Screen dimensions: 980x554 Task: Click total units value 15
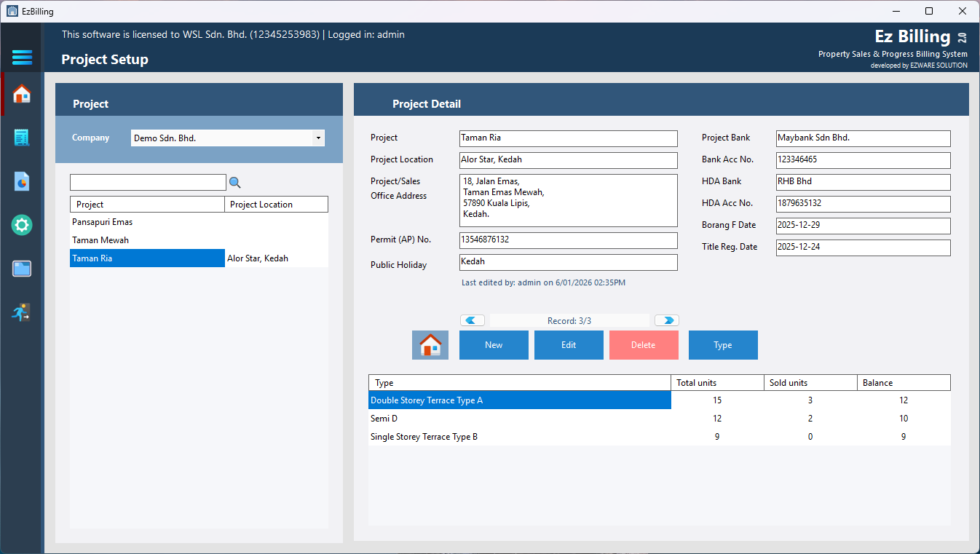(717, 400)
